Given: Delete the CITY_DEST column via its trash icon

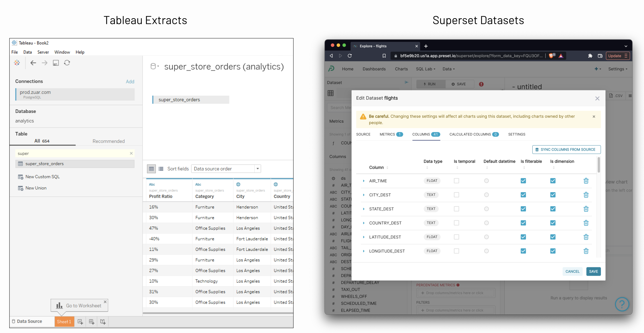Looking at the screenshot, I should click(x=586, y=195).
